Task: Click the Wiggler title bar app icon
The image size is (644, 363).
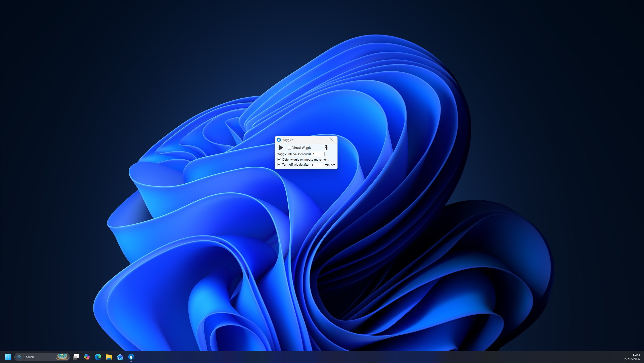Action: coord(279,140)
